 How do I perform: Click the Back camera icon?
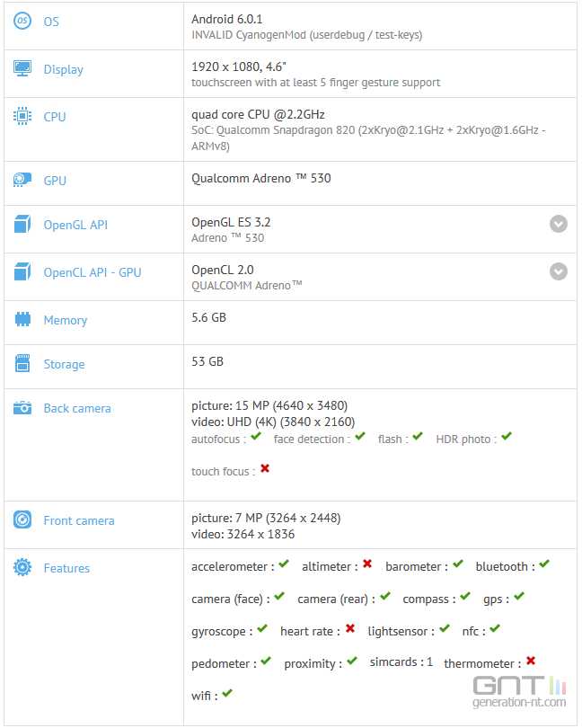(22, 408)
